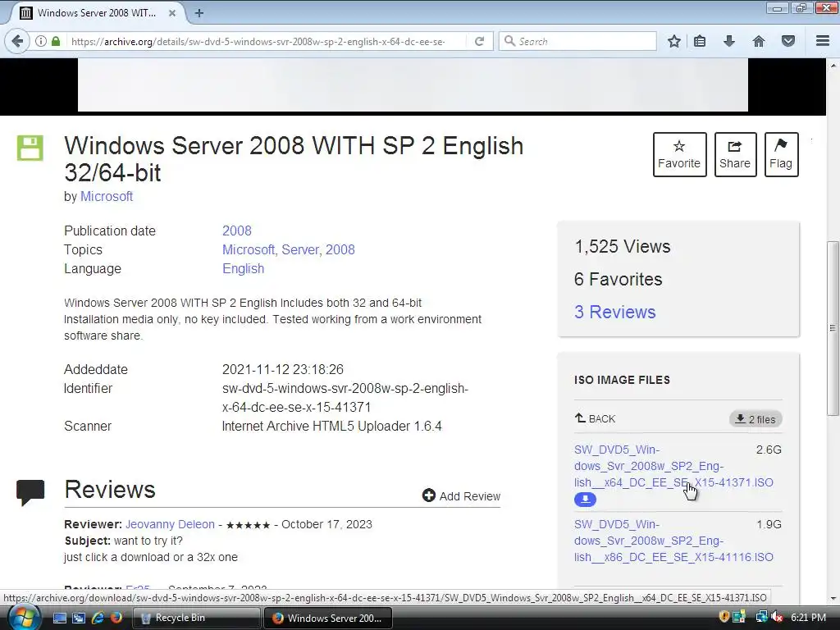This screenshot has height=630, width=840.
Task: Click the muted volume tray icon
Action: click(776, 617)
